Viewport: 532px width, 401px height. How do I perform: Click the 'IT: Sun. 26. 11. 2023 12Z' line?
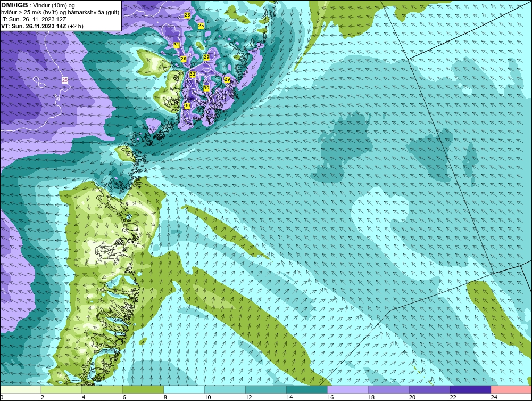34,19
